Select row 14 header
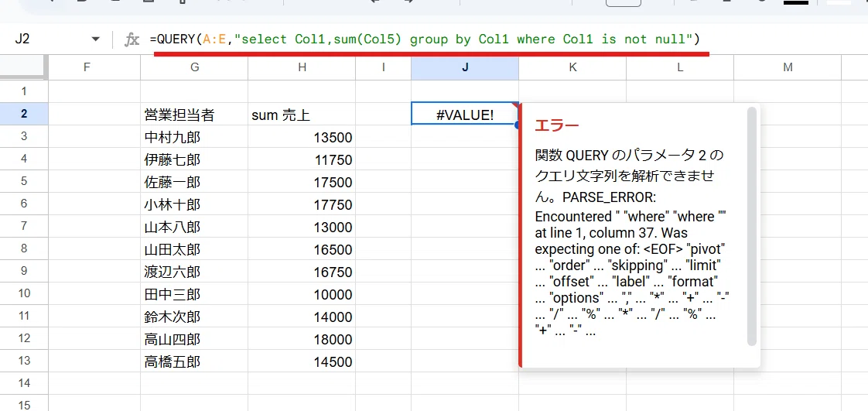The image size is (868, 411). pos(24,383)
